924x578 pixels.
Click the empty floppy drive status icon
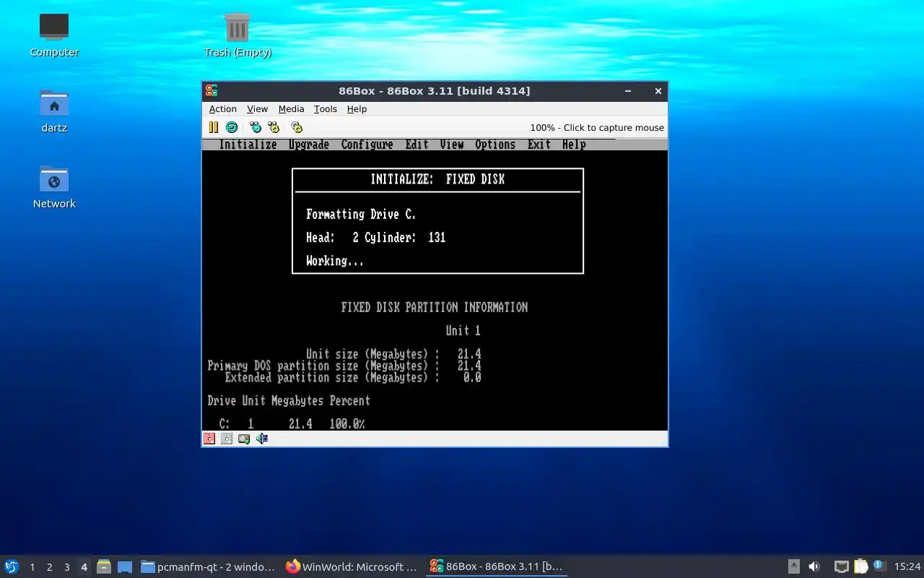[x=227, y=439]
